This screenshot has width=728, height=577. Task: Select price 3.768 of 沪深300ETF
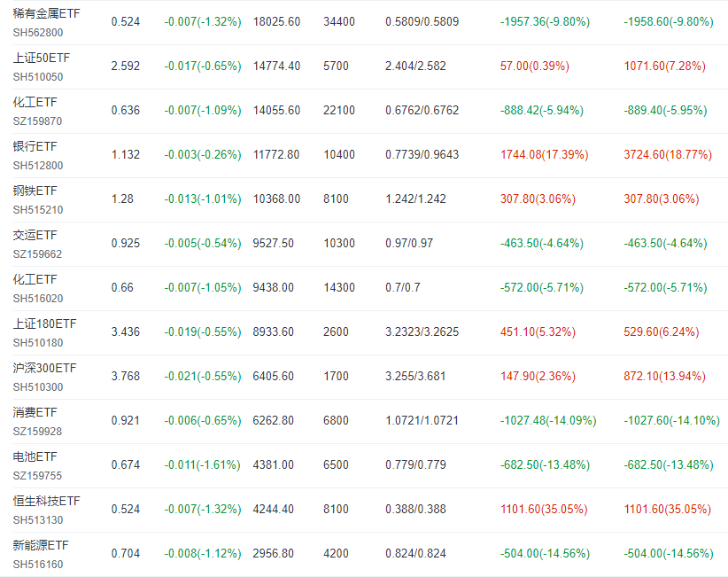click(x=126, y=377)
